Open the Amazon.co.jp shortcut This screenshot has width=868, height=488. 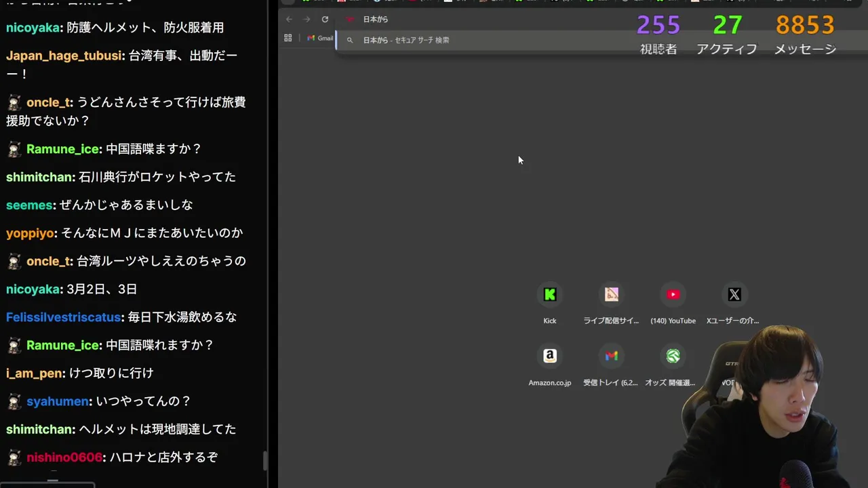(x=550, y=366)
